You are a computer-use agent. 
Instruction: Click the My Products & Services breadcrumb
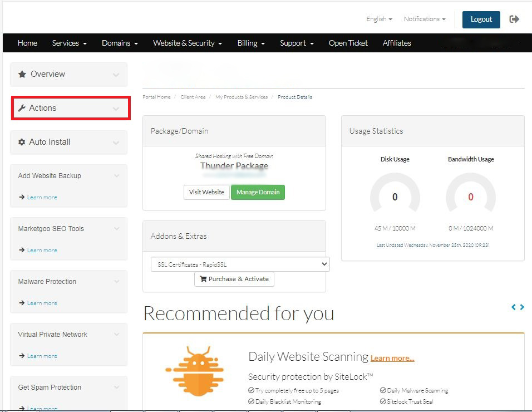(242, 97)
